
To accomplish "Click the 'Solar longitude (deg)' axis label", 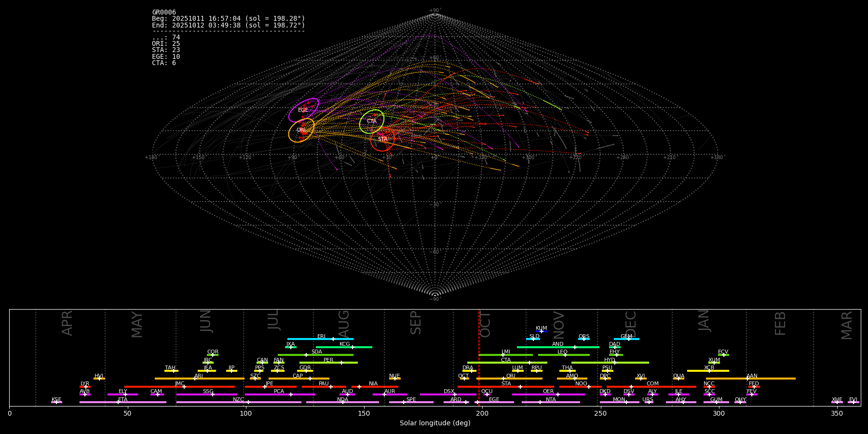I will (435, 423).
